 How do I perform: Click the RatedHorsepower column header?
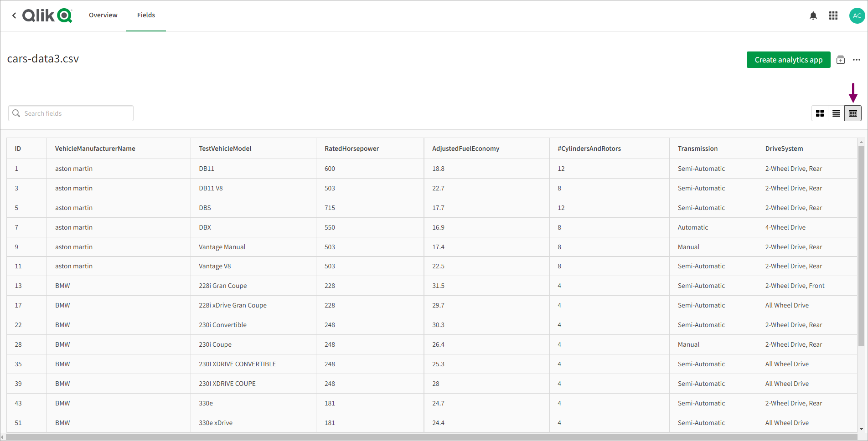(x=370, y=149)
